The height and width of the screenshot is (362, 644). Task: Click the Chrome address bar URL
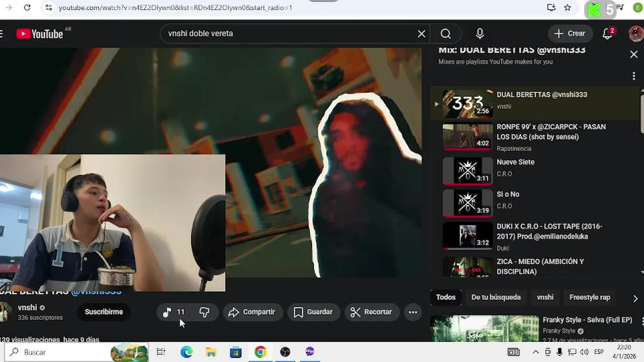click(175, 8)
